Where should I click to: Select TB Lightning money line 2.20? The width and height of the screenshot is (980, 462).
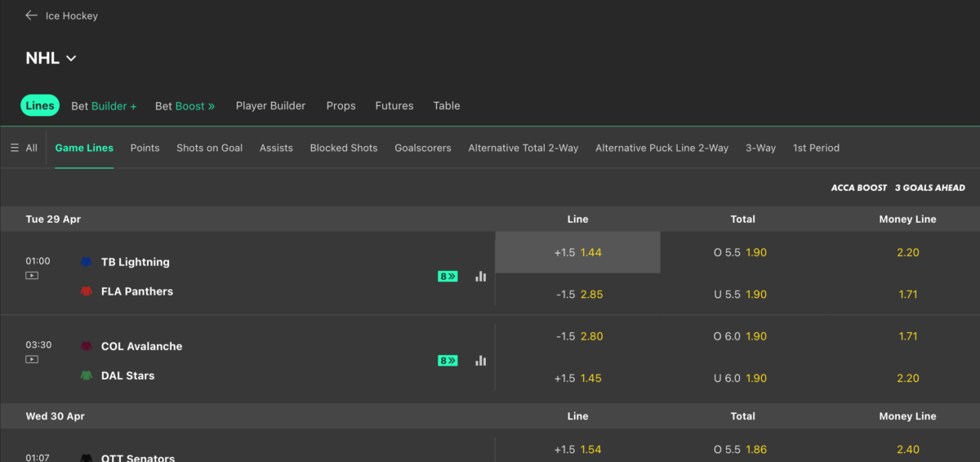tap(907, 252)
